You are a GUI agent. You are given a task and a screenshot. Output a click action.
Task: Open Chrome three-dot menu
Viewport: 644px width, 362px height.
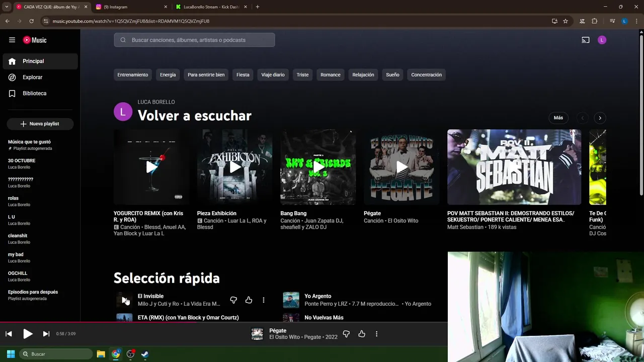pos(636,21)
